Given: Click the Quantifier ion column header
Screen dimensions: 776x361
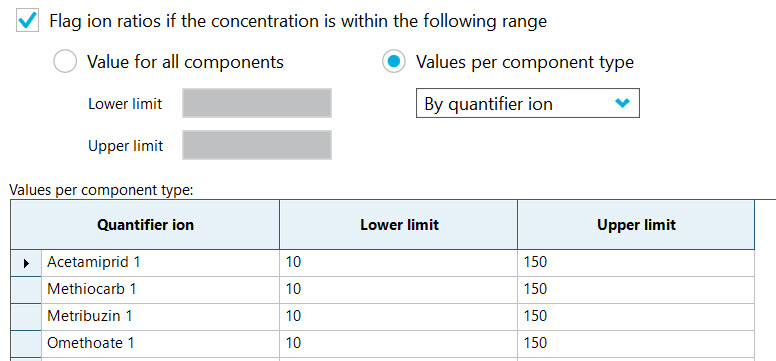Looking at the screenshot, I should (x=145, y=225).
